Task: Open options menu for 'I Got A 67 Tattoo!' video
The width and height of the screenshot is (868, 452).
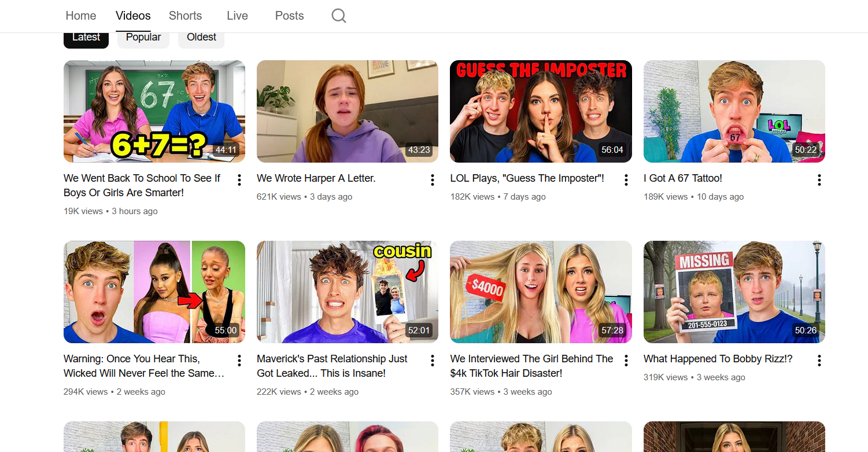Action: tap(819, 180)
